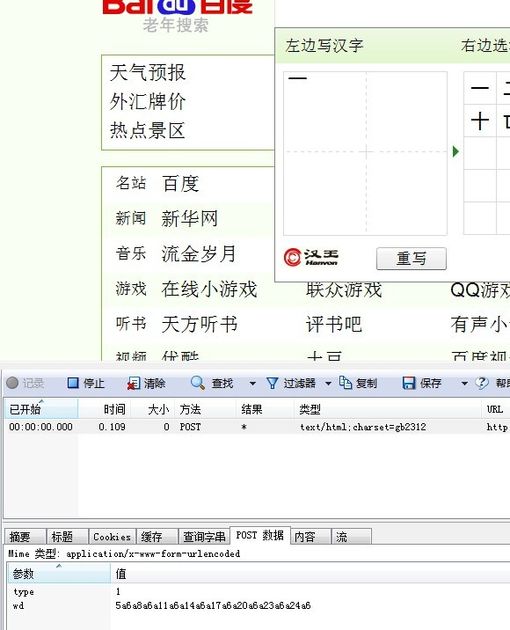Open the dropdown arrow beside 查找
The width and height of the screenshot is (510, 630).
click(x=252, y=384)
